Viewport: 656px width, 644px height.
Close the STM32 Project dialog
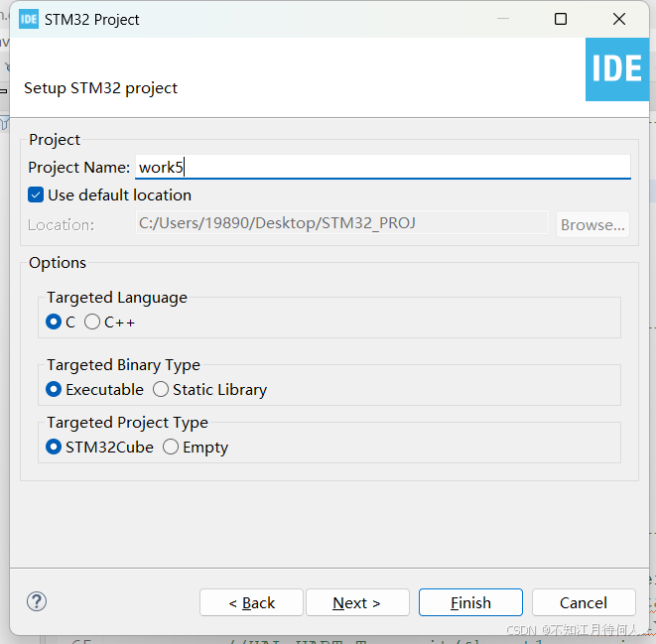click(x=619, y=19)
